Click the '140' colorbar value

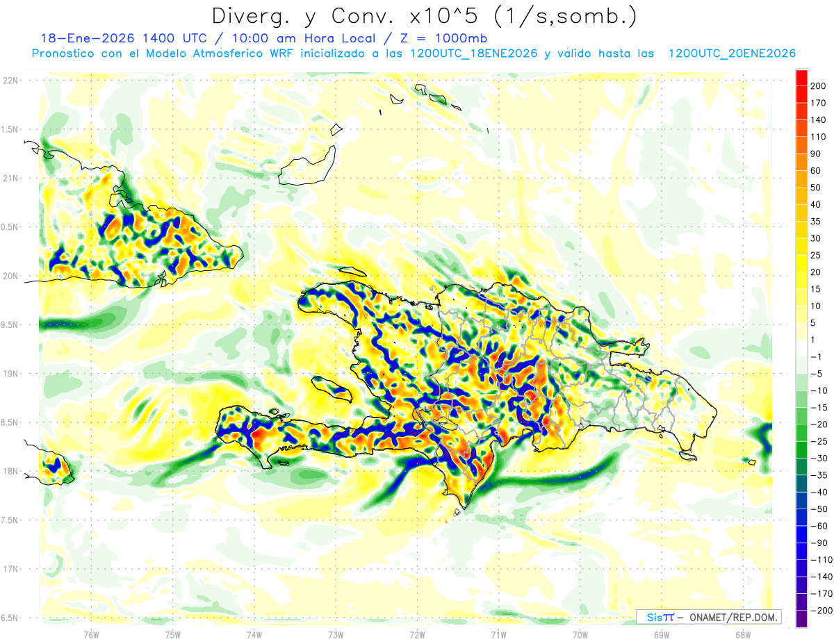[x=819, y=119]
